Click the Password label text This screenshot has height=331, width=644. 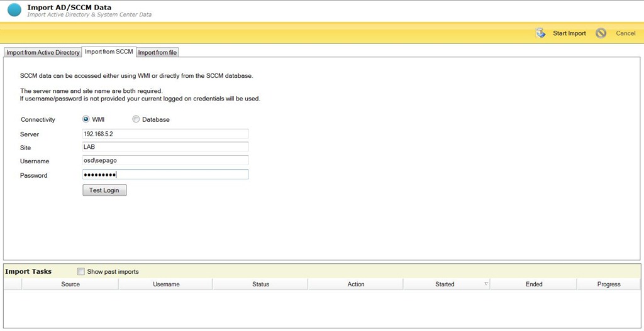pyautogui.click(x=34, y=175)
